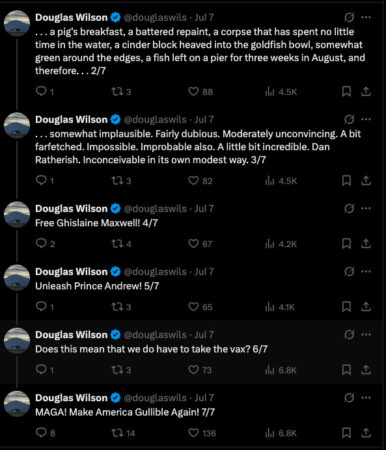The image size is (386, 450).
Task: Open Grok icon on the 2/7 tweet
Action: pos(349,17)
